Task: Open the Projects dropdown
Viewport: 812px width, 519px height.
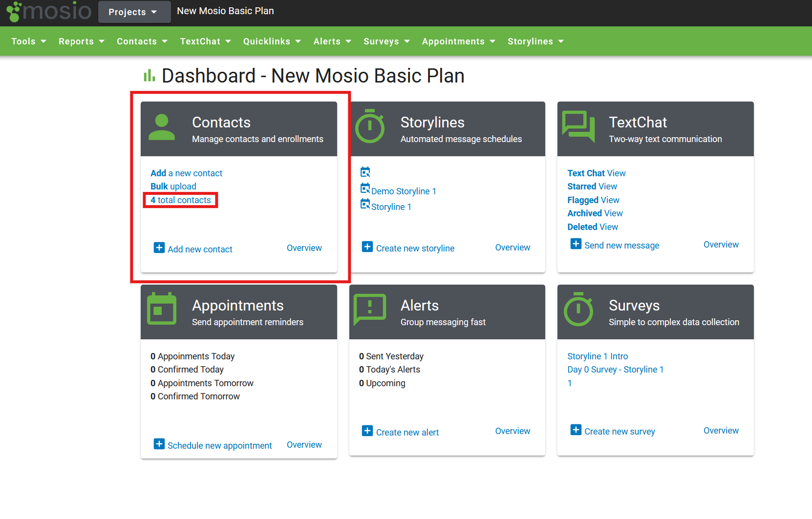Action: coord(134,12)
